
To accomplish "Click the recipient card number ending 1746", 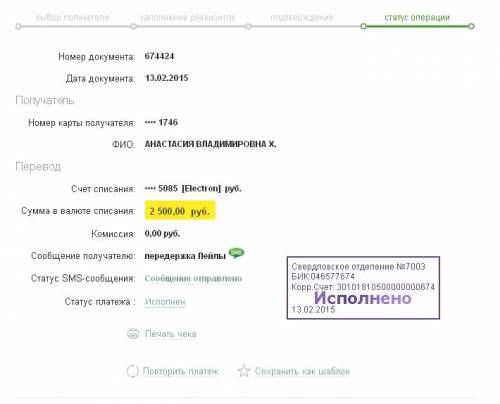I will [x=161, y=122].
